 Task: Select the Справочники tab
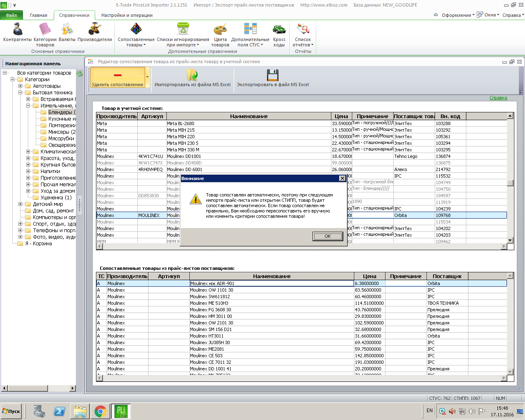(74, 15)
